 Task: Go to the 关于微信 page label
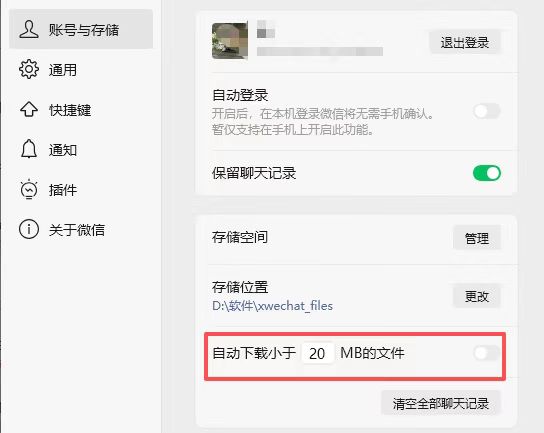tap(77, 230)
